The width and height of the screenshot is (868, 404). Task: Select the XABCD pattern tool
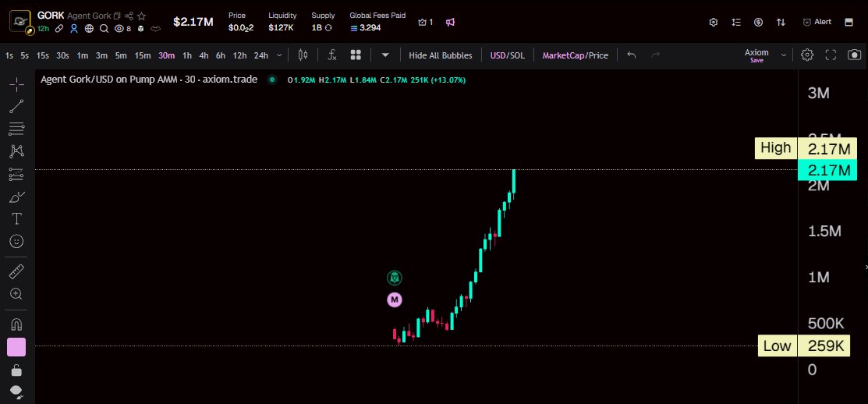(16, 151)
